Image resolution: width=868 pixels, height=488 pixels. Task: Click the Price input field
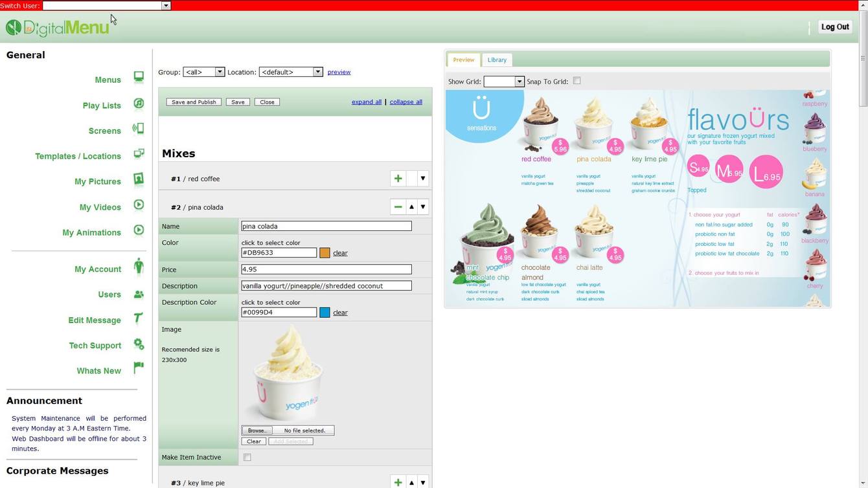[326, 269]
